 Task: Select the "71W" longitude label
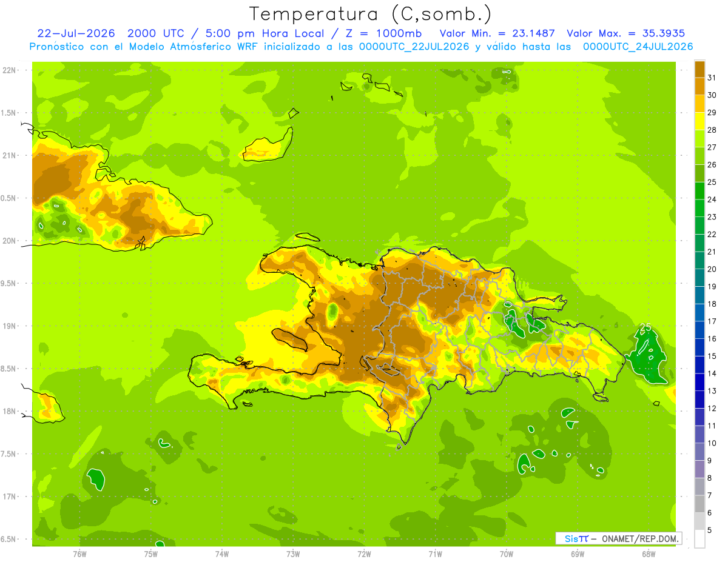pos(435,554)
